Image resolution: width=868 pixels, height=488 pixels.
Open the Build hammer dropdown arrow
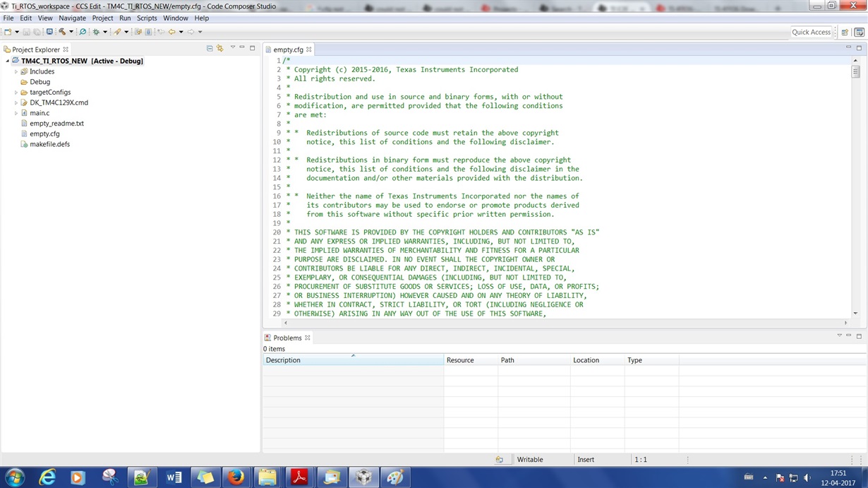(x=71, y=32)
